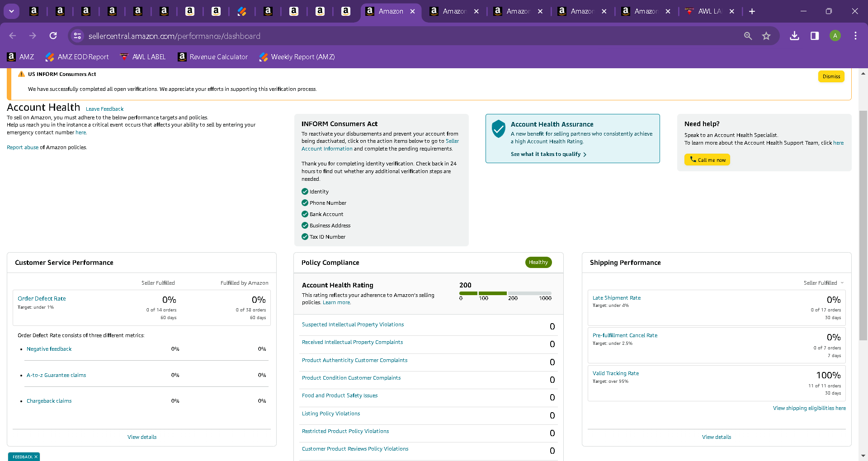View site information icon in address bar
Image resolution: width=868 pixels, height=461 pixels.
click(x=78, y=36)
